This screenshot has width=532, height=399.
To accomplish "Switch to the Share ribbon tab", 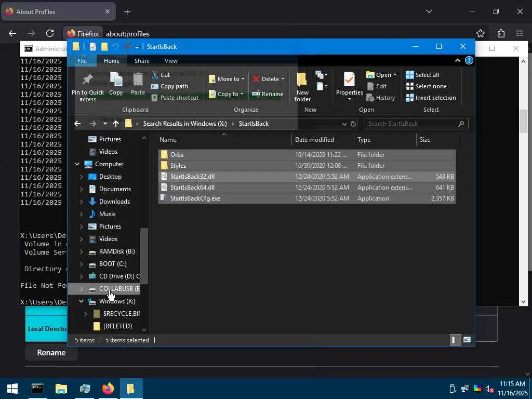I will [142, 61].
